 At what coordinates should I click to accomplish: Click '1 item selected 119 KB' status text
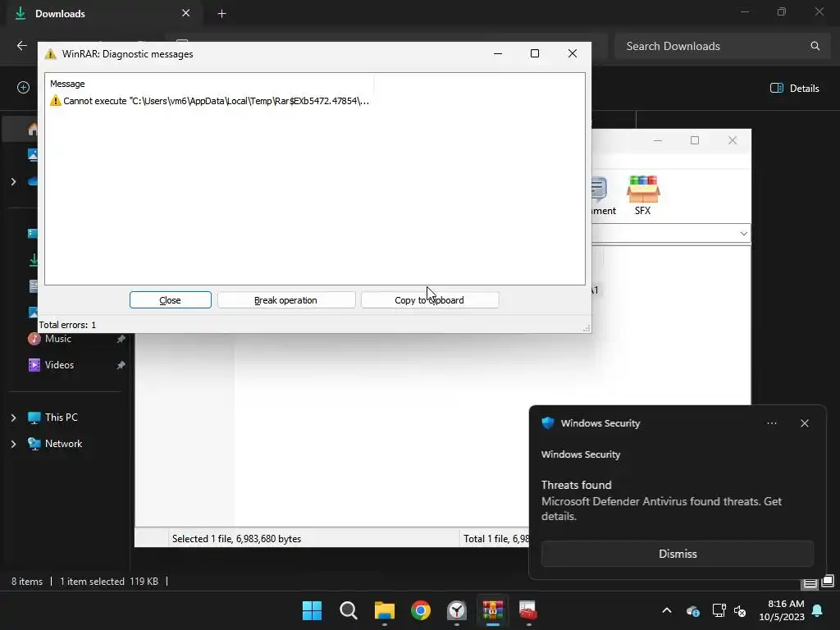pyautogui.click(x=109, y=582)
